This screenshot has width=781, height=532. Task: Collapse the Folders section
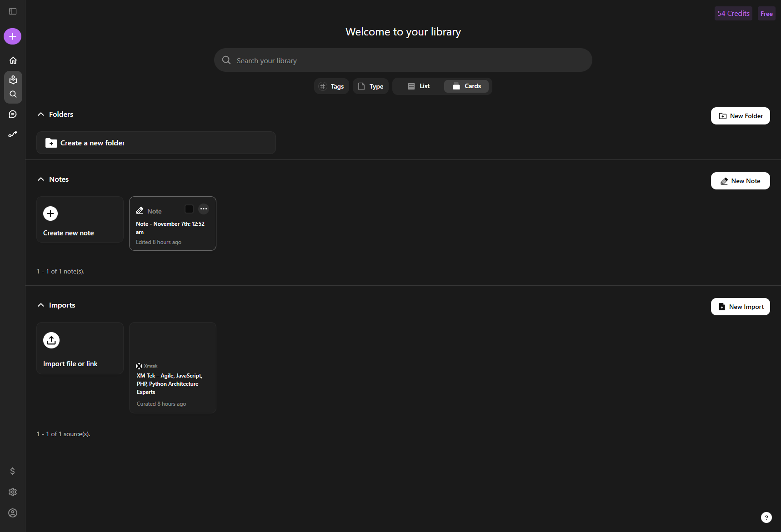(x=41, y=114)
